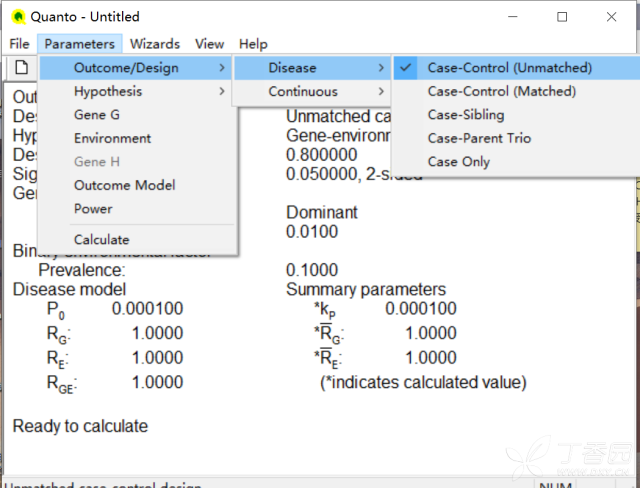Open the Help menu

[253, 44]
